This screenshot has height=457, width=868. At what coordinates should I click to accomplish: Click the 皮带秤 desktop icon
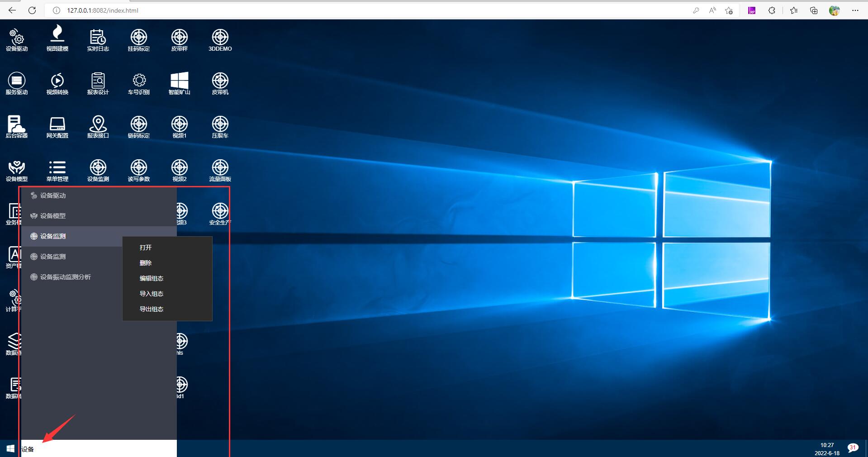coord(180,40)
